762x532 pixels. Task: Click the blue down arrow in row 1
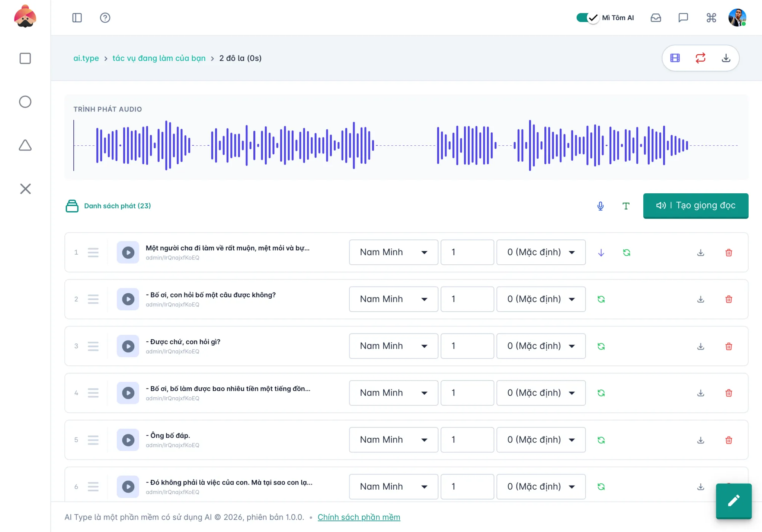click(601, 253)
